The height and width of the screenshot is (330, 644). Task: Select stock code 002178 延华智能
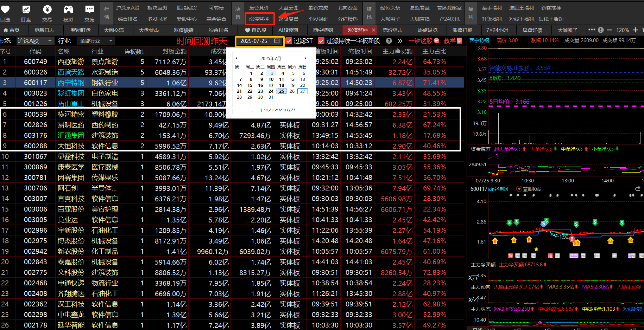(35, 325)
